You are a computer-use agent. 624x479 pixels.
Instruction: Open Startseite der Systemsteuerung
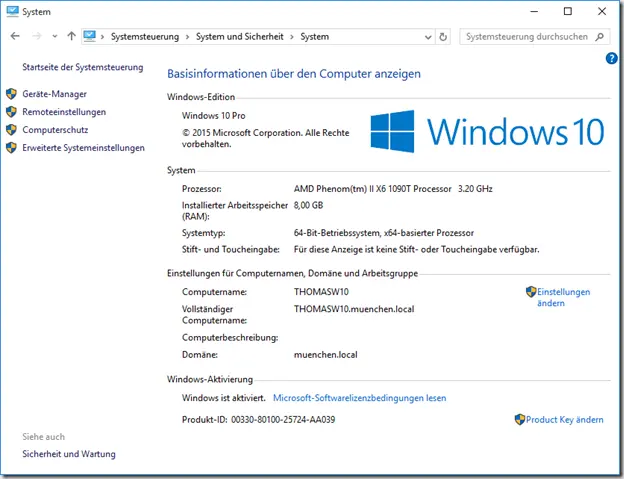pos(83,67)
